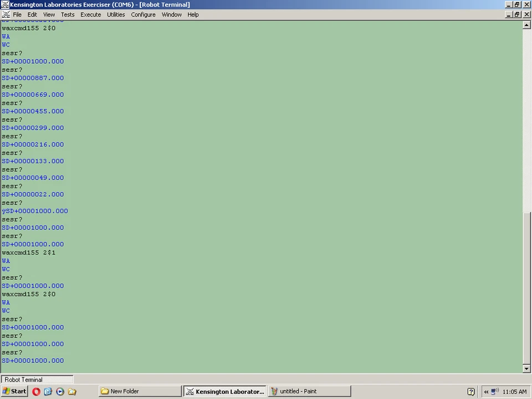The image size is (532, 399).
Task: Click the 11:05 AM clock
Action: 514,392
